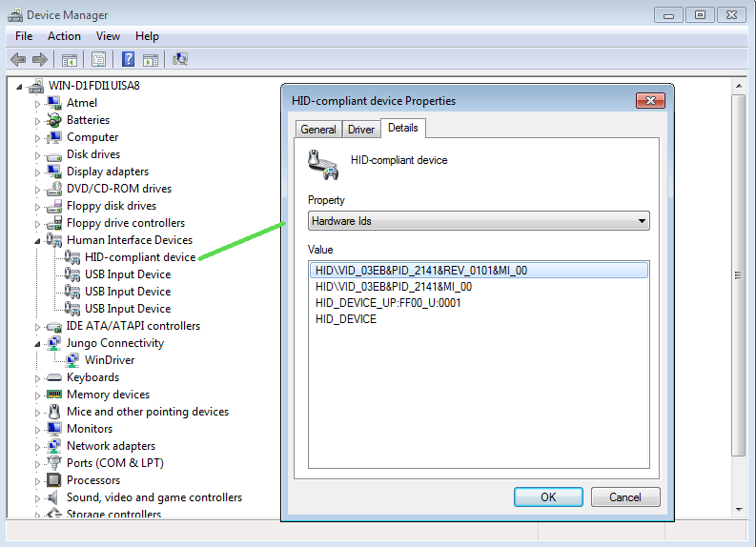This screenshot has height=547, width=756.
Task: Click the Monitors category icon
Action: click(x=54, y=429)
